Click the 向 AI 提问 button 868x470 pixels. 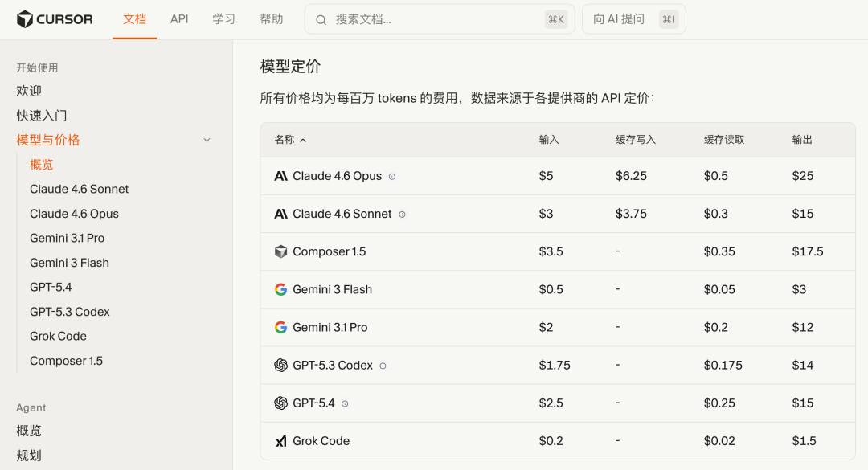point(633,18)
